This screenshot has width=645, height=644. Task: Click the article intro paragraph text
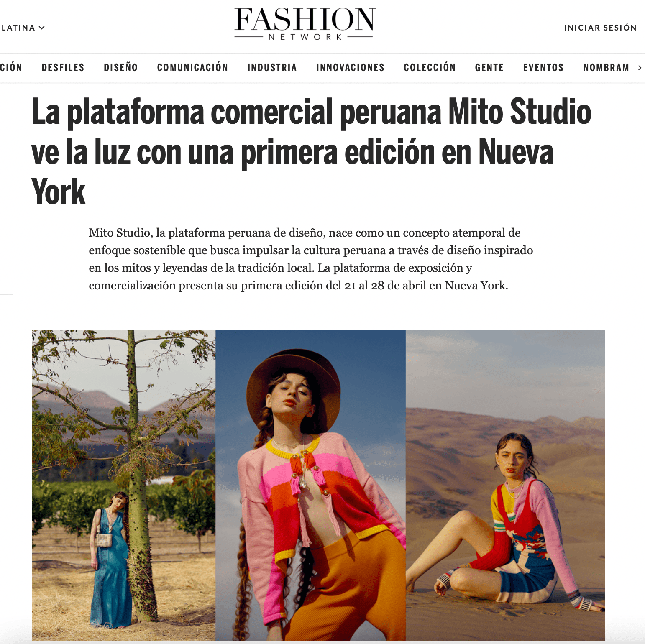[311, 259]
